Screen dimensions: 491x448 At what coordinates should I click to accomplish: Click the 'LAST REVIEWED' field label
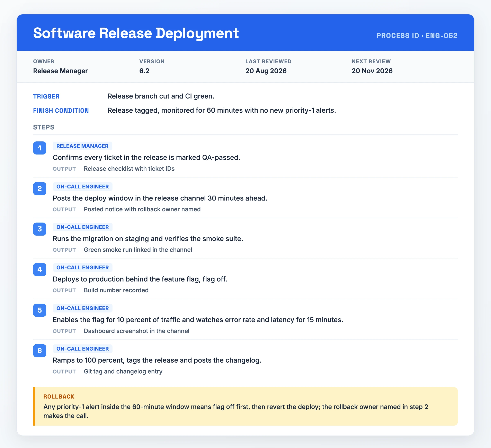(268, 61)
